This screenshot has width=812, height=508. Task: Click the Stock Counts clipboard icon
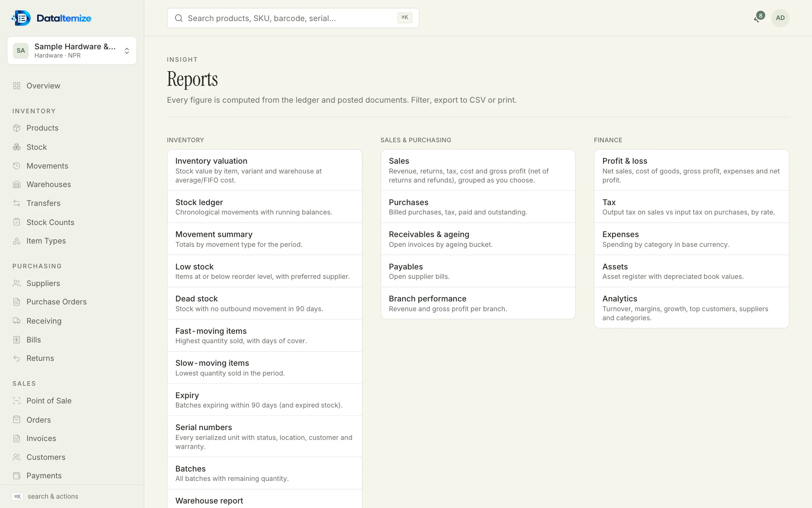click(17, 222)
